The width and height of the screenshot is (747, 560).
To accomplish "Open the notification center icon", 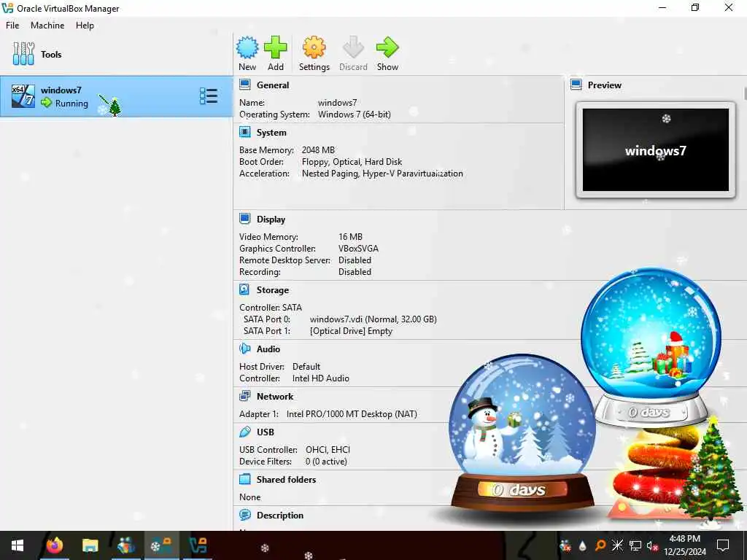I will pos(723,545).
